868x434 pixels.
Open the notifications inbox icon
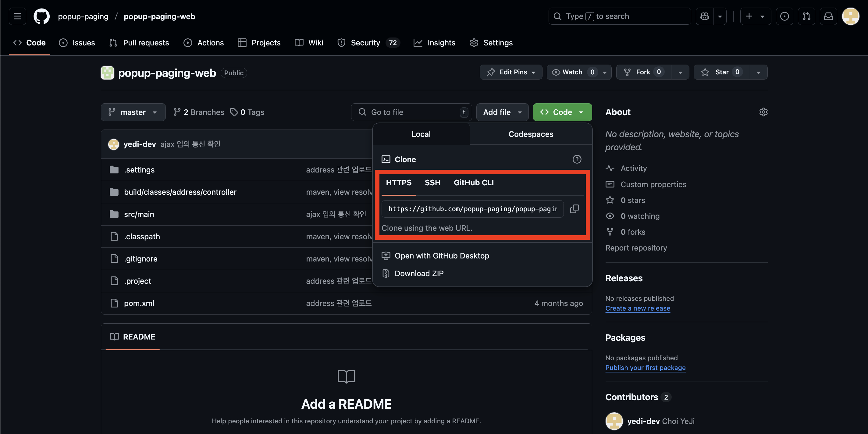[828, 16]
